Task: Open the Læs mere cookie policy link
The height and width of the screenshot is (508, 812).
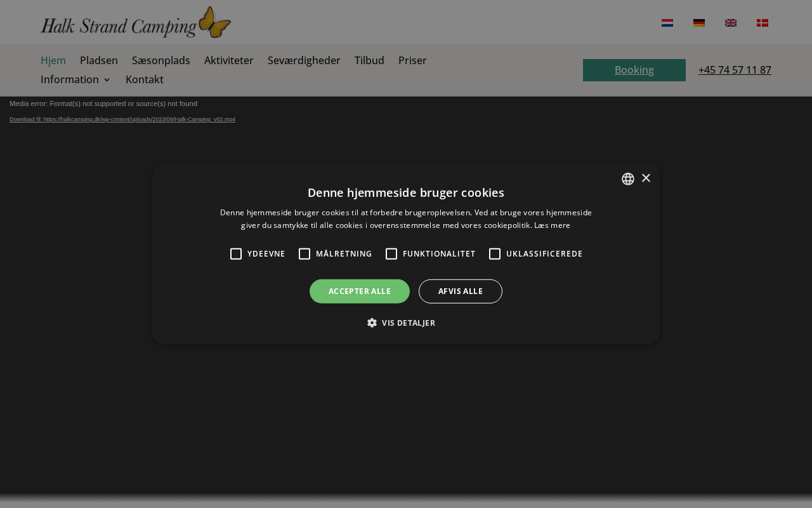Action: (x=552, y=225)
